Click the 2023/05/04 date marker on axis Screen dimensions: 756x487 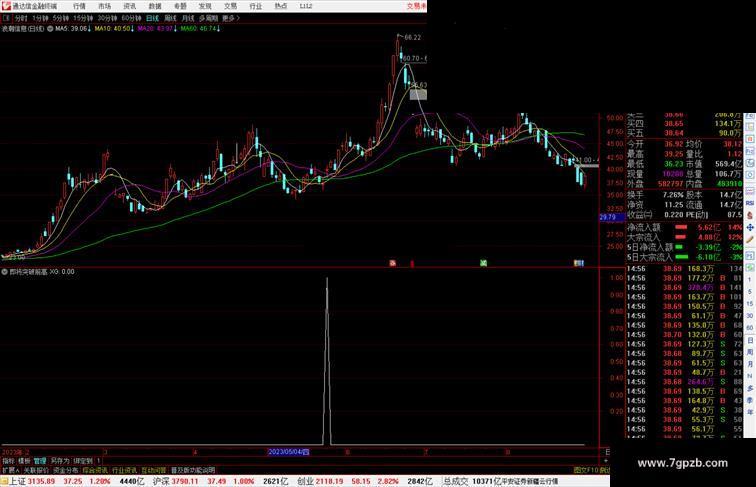click(288, 452)
